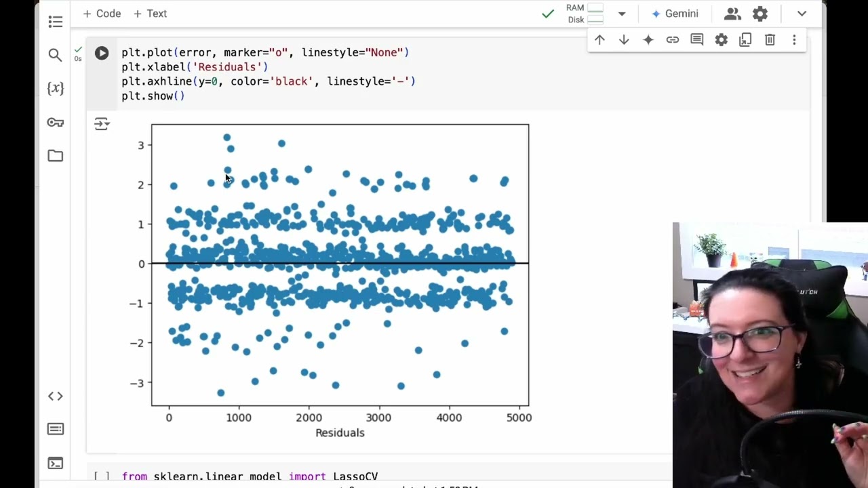This screenshot has height=488, width=868.
Task: Mirror cell in tab icon
Action: pyautogui.click(x=745, y=40)
